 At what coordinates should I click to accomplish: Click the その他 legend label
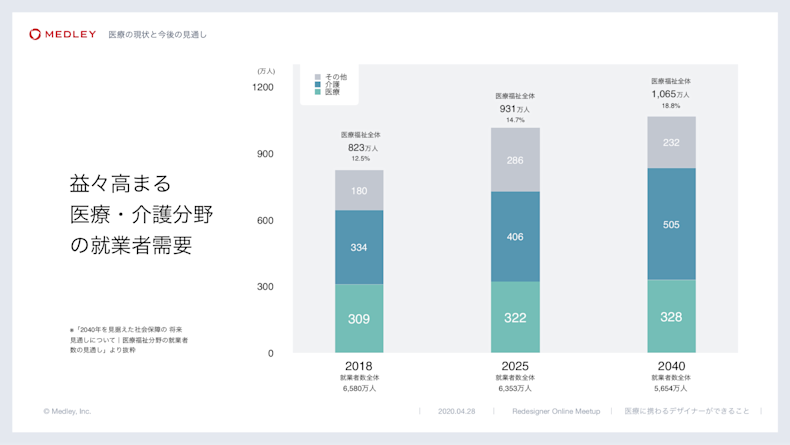[336, 77]
